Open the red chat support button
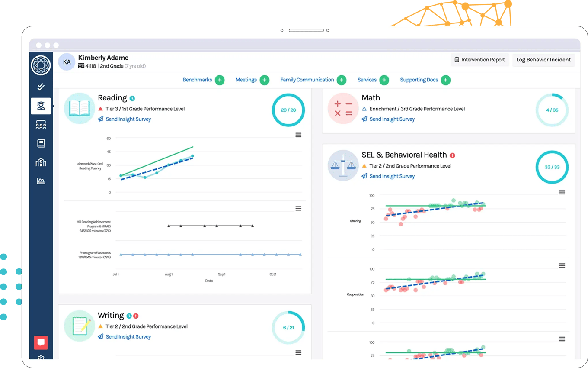This screenshot has width=588, height=368. [x=41, y=342]
